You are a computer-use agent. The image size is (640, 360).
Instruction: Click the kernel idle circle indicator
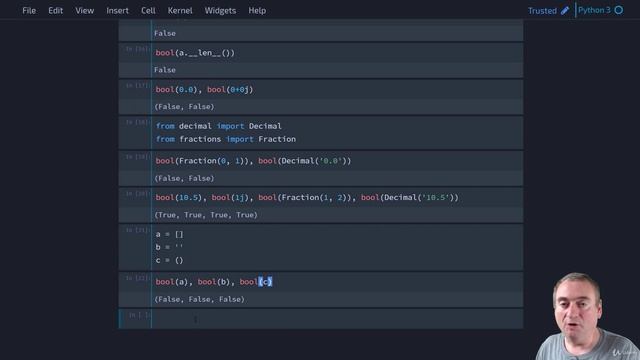(619, 10)
